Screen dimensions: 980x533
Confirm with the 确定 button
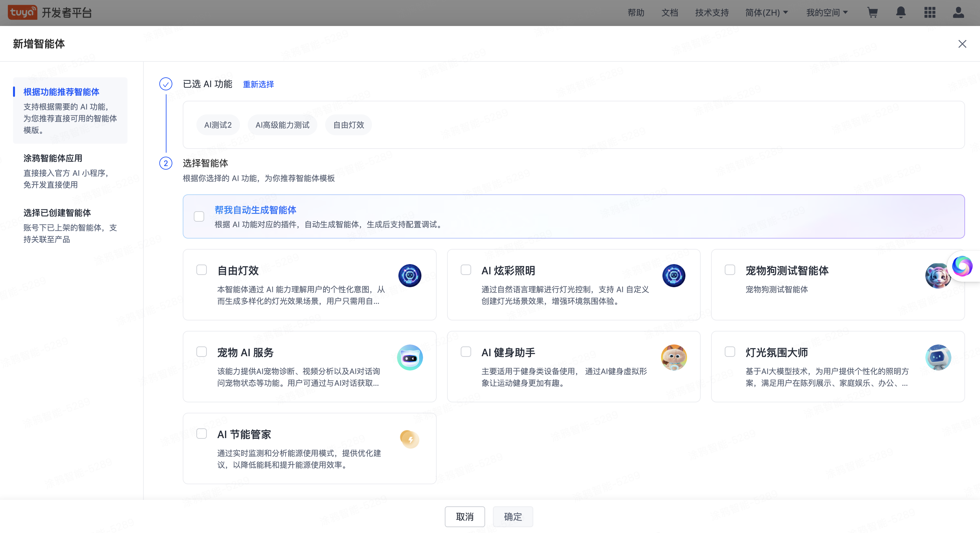pyautogui.click(x=512, y=517)
